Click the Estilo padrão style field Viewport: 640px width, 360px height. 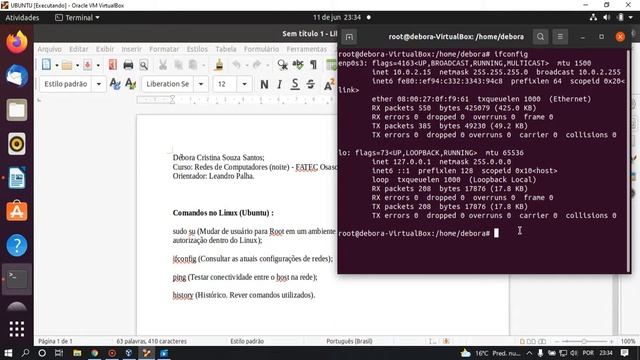pyautogui.click(x=66, y=84)
